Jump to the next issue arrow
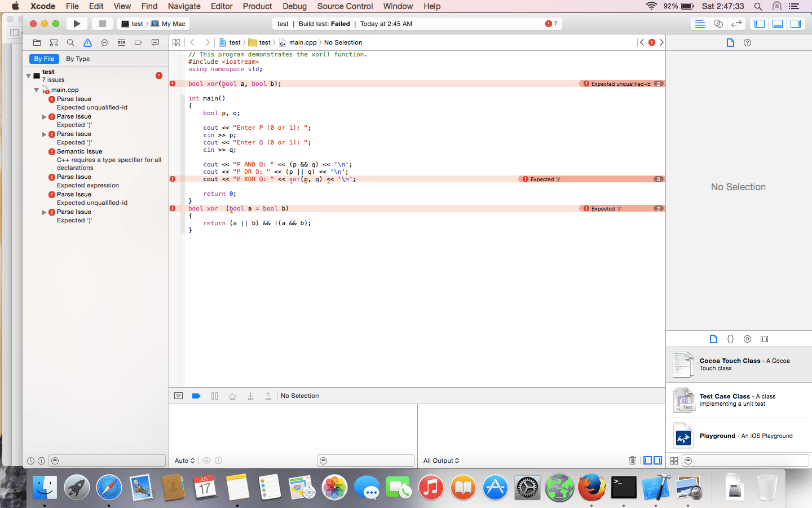This screenshot has width=812, height=508. tap(661, 42)
